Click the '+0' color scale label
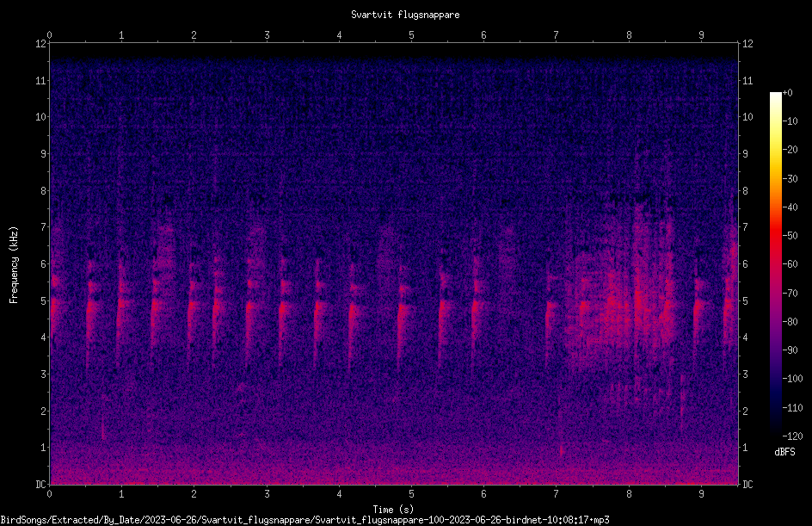This screenshot has height=526, width=812. tap(787, 93)
